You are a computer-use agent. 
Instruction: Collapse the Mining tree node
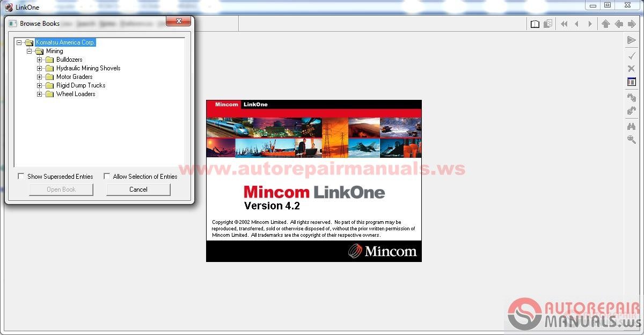29,51
